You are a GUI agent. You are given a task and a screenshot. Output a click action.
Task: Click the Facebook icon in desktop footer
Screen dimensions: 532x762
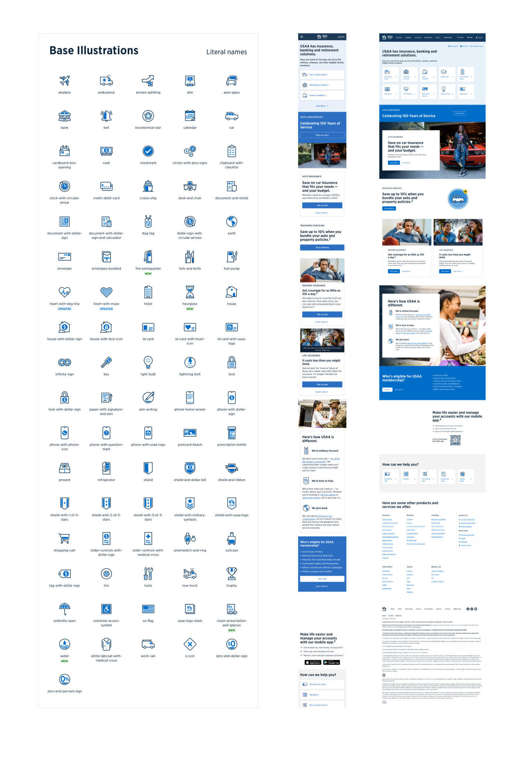tap(468, 609)
